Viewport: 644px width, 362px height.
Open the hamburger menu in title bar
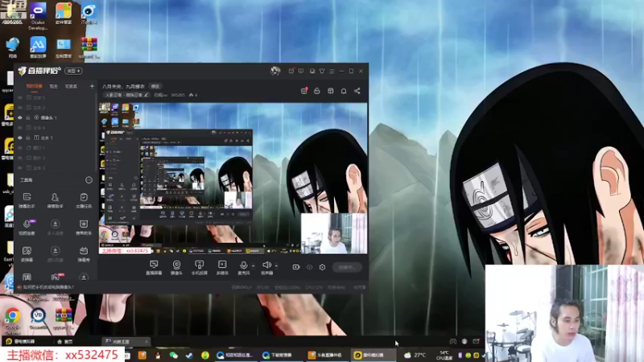[332, 71]
